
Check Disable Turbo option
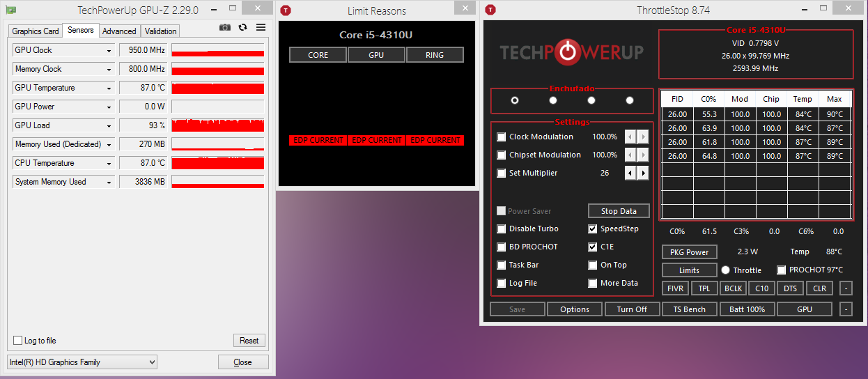pyautogui.click(x=502, y=229)
